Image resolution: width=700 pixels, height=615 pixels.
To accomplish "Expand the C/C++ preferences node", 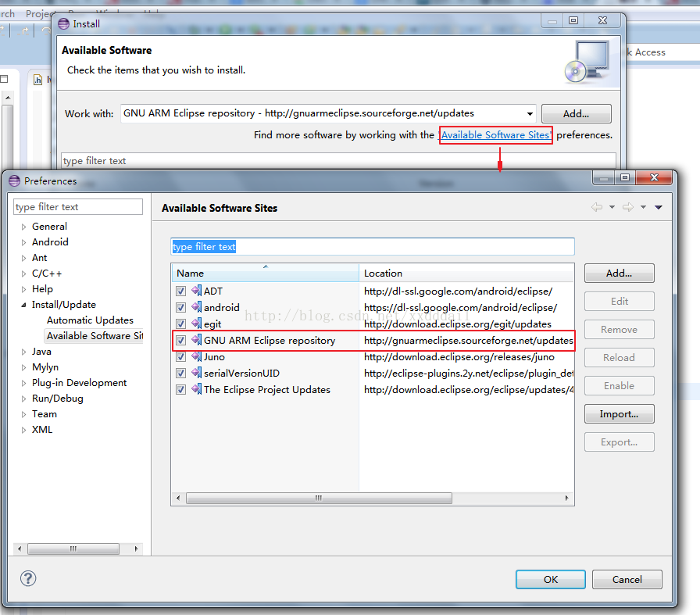I will [23, 274].
